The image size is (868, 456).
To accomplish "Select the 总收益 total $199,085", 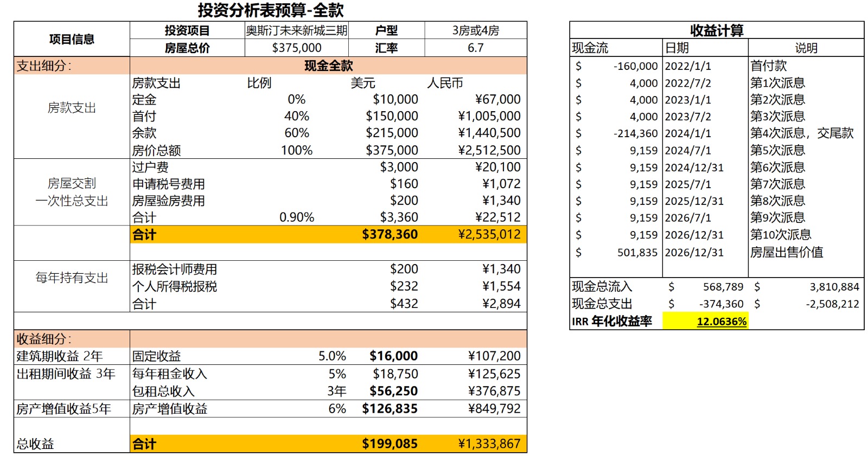I will pyautogui.click(x=390, y=444).
